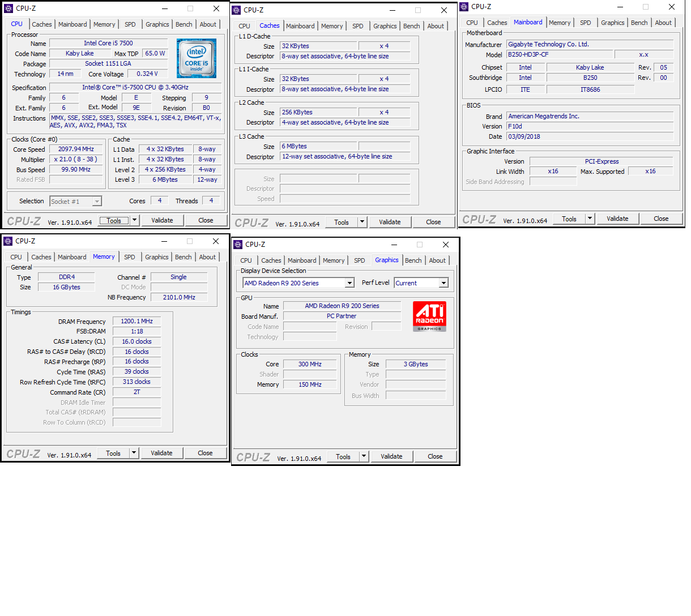Image resolution: width=691 pixels, height=616 pixels.
Task: Click Max TDP 65.0 W value
Action: 155,53
